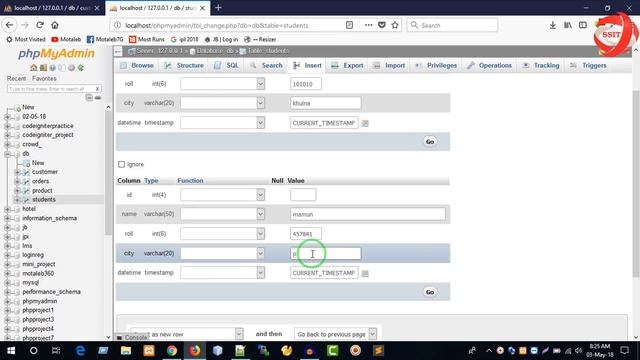Collapse the db database tree node
The image size is (640, 360).
coord(7,154)
